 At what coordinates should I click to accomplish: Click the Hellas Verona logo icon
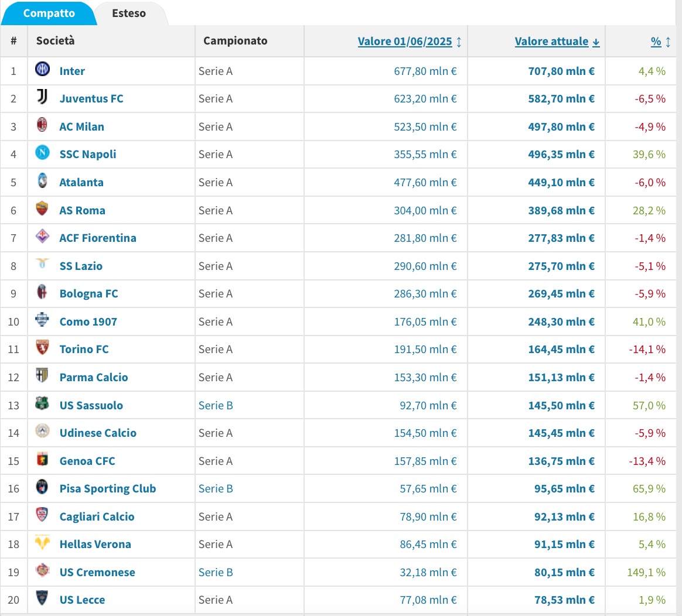pyautogui.click(x=42, y=543)
